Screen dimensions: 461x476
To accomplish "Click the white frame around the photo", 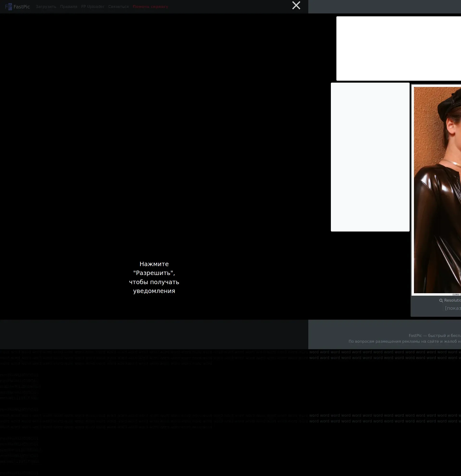I will pyautogui.click(x=412, y=189).
